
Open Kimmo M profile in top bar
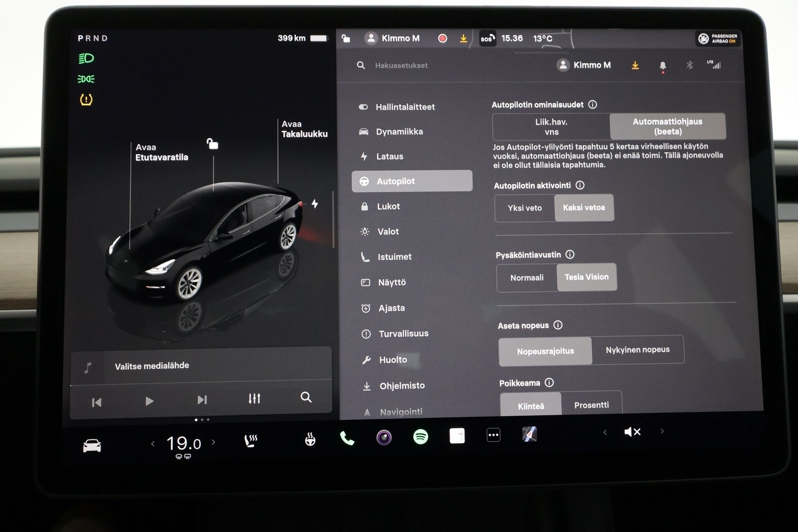(x=393, y=38)
